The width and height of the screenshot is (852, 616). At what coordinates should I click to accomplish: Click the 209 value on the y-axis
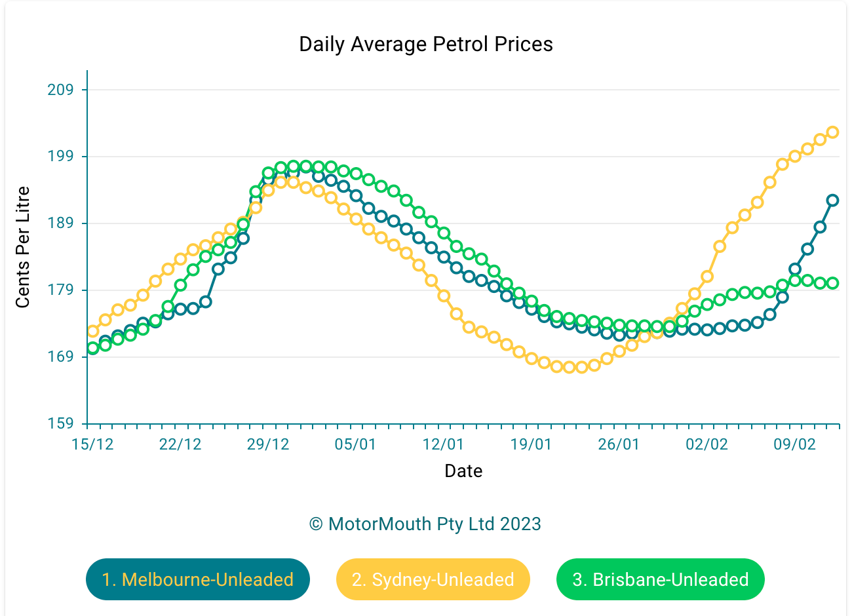coord(60,90)
